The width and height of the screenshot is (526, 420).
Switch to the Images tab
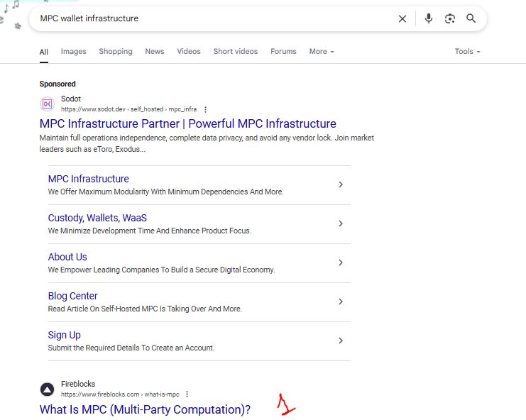click(73, 51)
